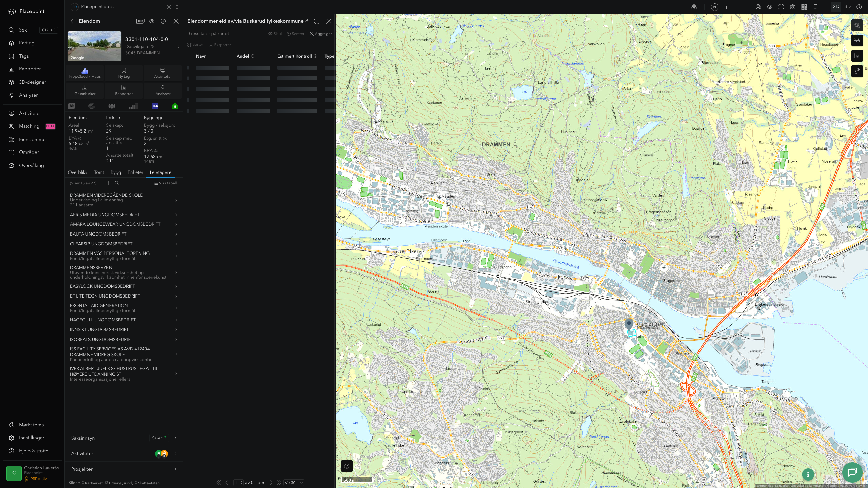Image resolution: width=868 pixels, height=488 pixels.
Task: Open the map info icon in top bar
Action: 859,7
